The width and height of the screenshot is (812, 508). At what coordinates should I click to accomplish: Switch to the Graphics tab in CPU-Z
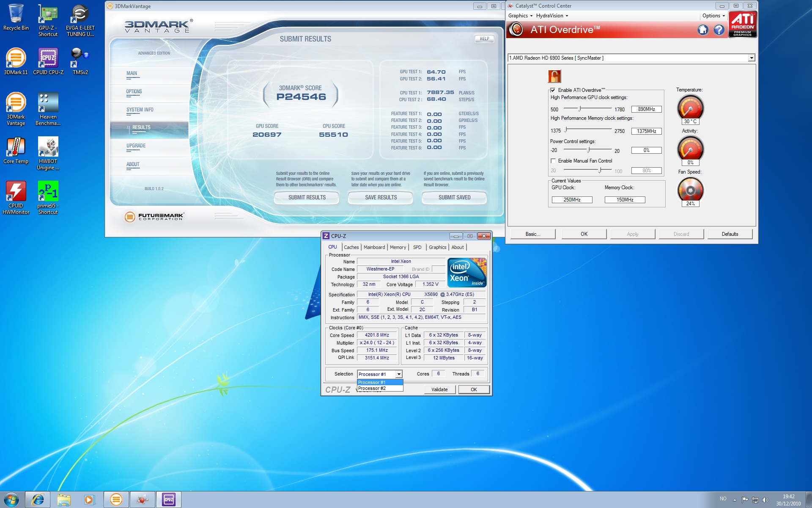coord(437,247)
